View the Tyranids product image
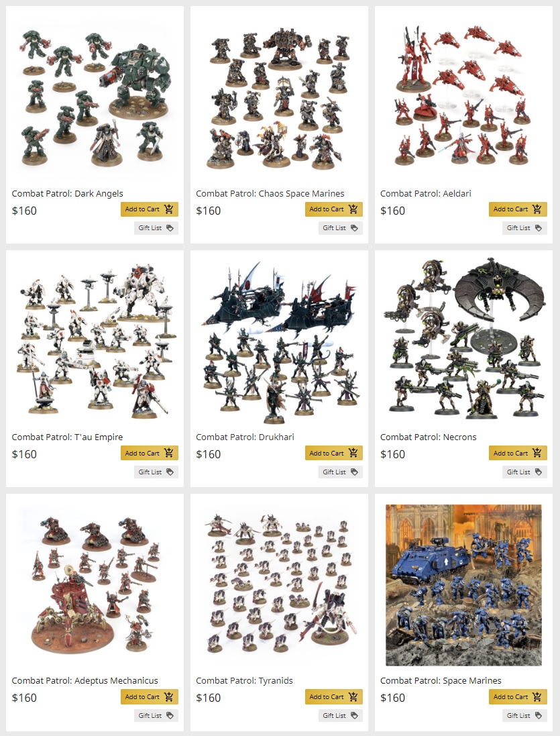Viewport: 560px width, 736px height. click(279, 584)
